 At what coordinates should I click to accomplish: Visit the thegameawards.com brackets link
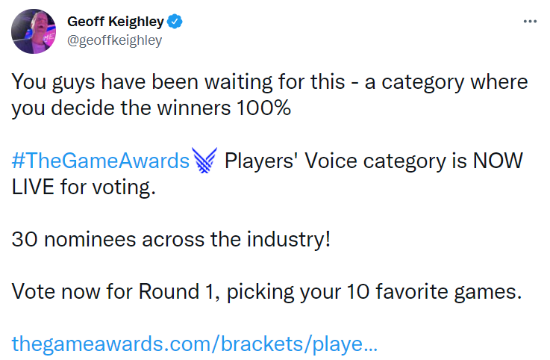coord(195,344)
